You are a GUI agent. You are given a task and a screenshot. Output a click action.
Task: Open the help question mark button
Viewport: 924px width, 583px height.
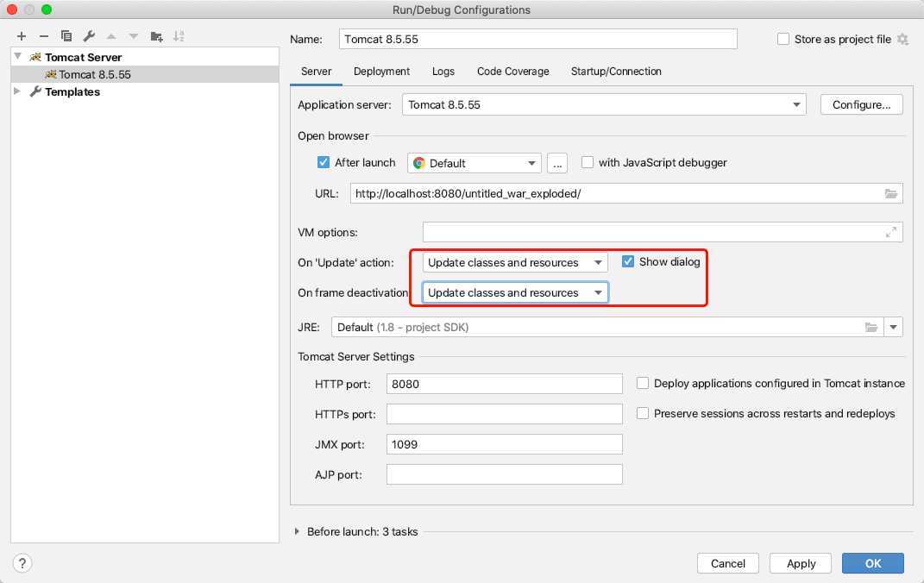(x=22, y=563)
